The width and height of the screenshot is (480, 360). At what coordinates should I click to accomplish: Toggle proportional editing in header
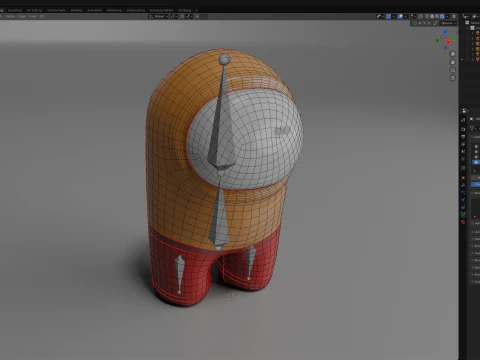tap(197, 16)
